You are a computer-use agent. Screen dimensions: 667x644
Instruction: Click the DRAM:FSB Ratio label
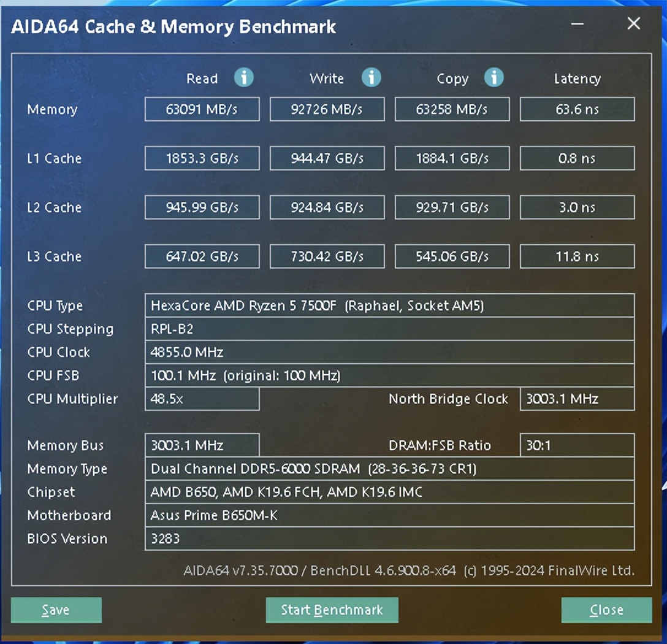point(440,445)
